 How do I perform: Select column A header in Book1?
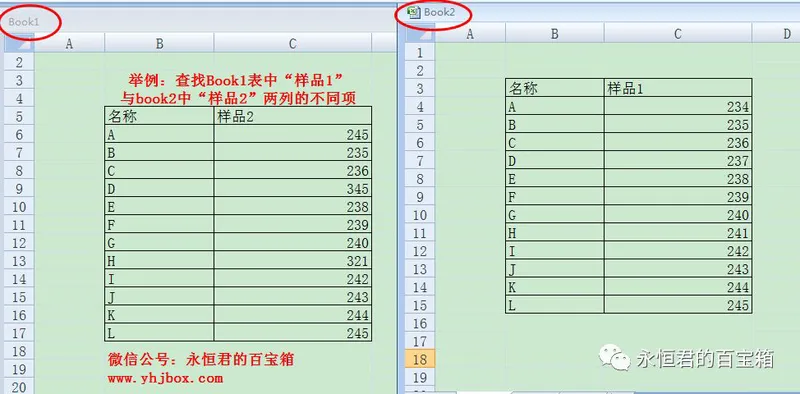tap(69, 43)
